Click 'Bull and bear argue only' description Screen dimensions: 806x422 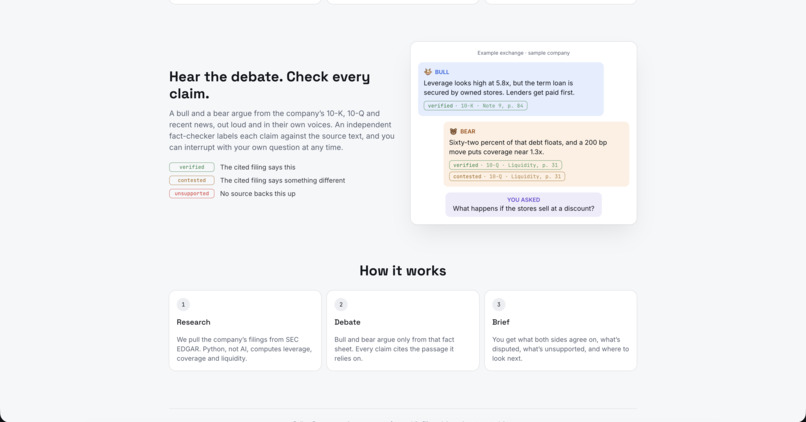click(394, 349)
